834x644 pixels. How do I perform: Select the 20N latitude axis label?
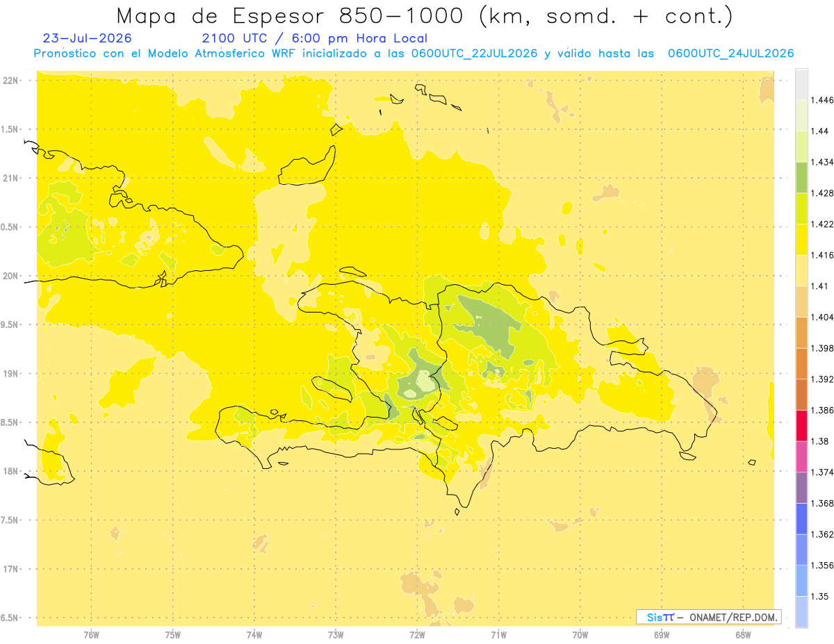(x=11, y=276)
